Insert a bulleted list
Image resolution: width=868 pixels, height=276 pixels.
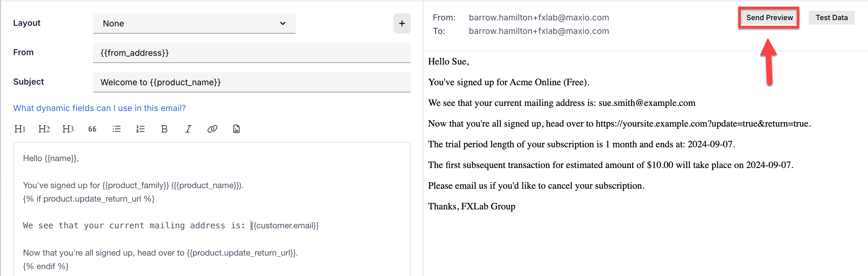pyautogui.click(x=116, y=129)
